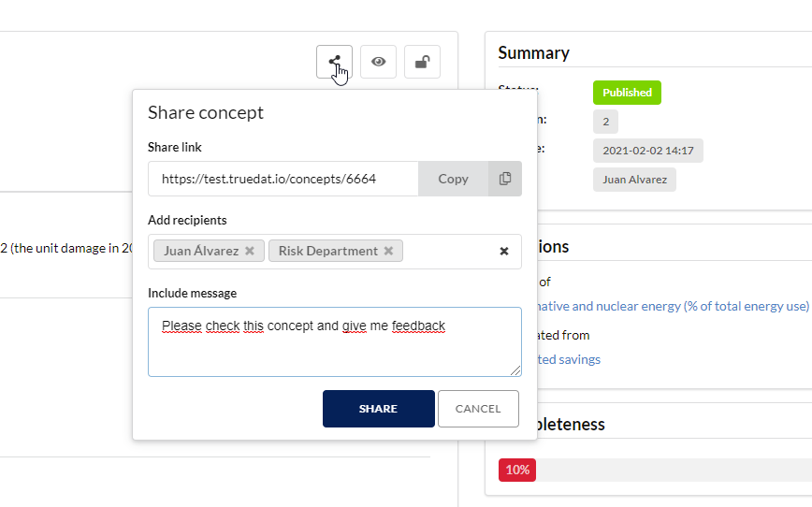Click the clipboard copy icon
This screenshot has width=812, height=507.
(505, 179)
